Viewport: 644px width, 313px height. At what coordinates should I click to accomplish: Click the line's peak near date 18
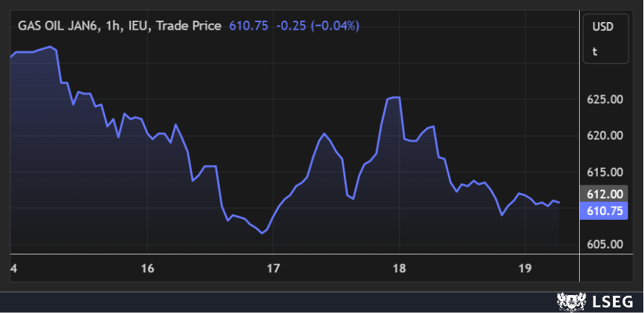[395, 97]
